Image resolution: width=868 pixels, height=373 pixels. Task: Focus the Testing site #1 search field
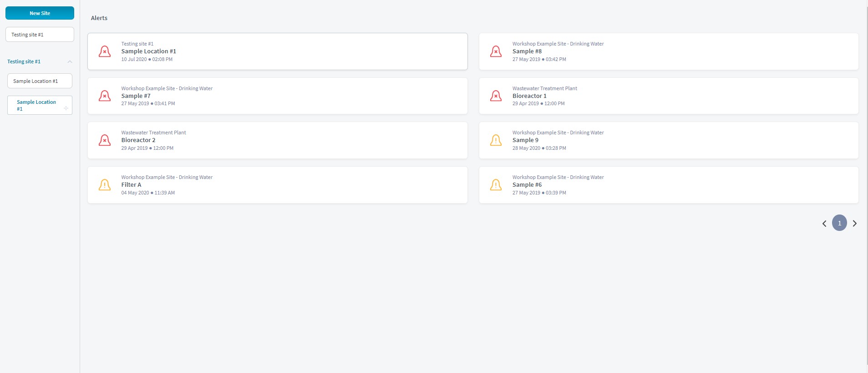tap(40, 35)
